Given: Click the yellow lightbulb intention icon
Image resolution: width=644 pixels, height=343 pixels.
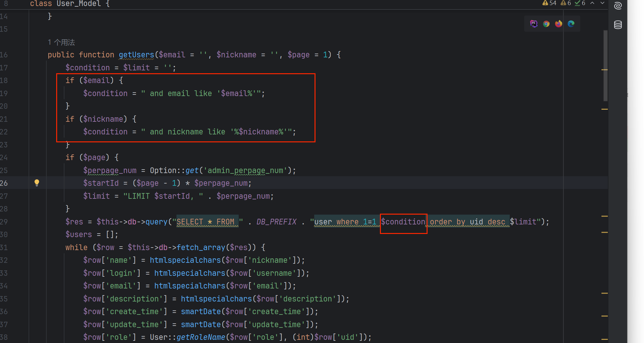Looking at the screenshot, I should (37, 183).
